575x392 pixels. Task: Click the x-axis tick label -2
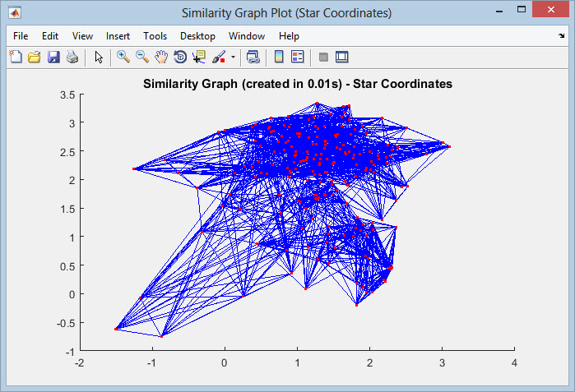pos(79,362)
